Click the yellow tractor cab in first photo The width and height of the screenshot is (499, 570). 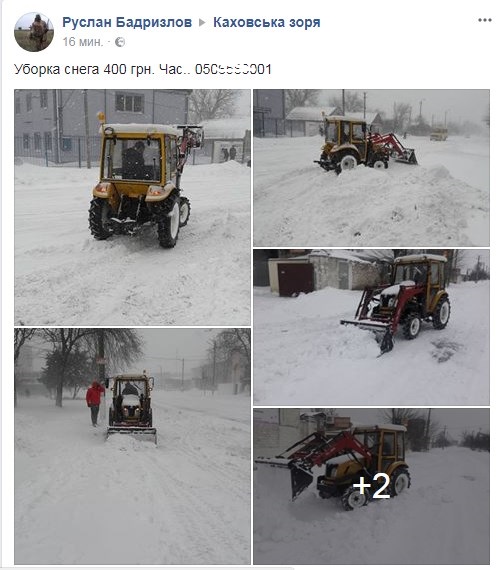point(138,154)
